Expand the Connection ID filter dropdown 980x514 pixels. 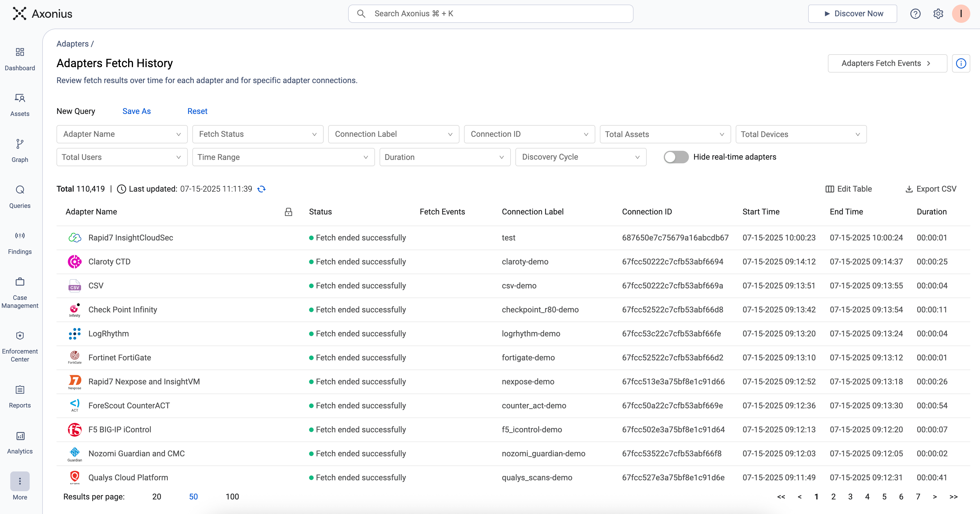(x=529, y=134)
